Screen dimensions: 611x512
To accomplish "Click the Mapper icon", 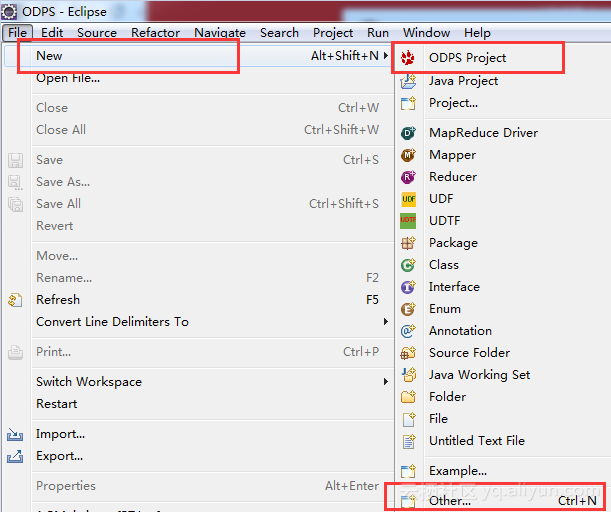I will tap(408, 155).
